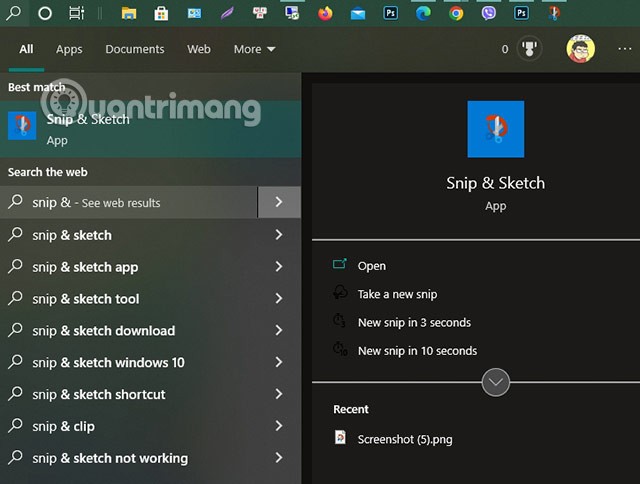Click the Screenshot (5).png file icon

[340, 437]
